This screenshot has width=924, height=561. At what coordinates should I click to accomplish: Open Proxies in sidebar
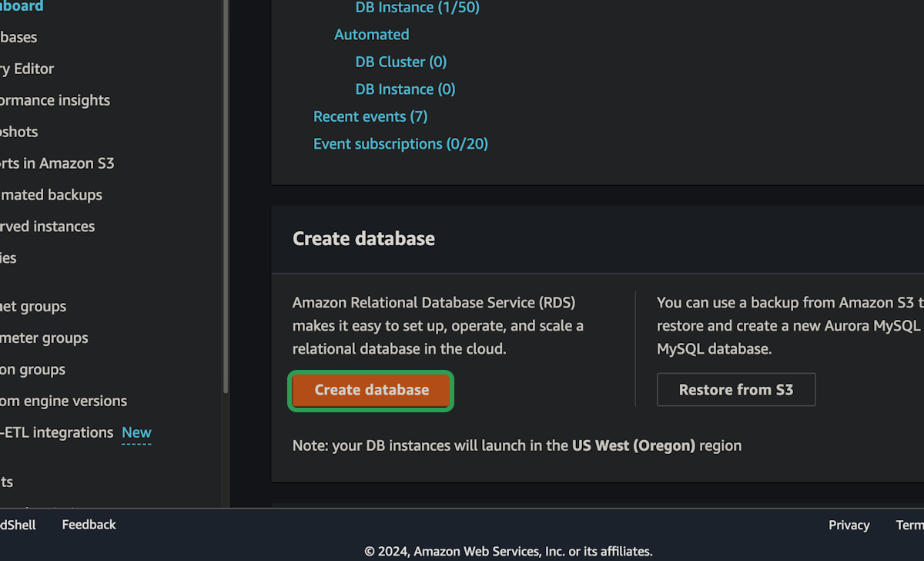click(8, 258)
